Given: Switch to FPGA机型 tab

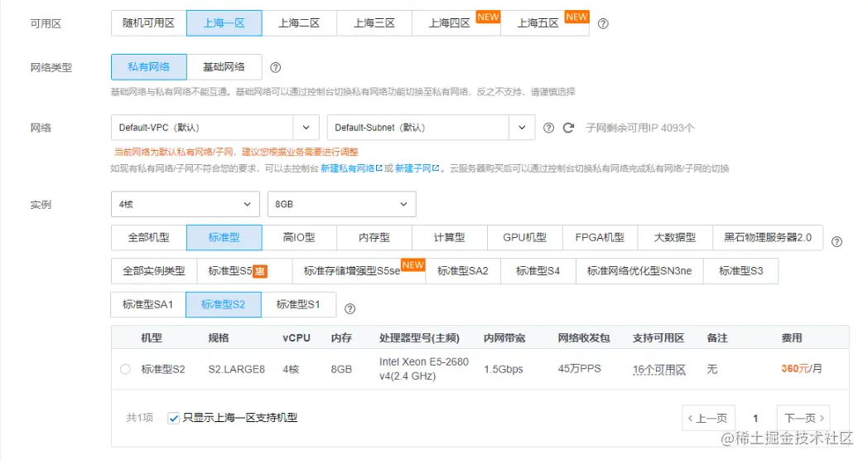Looking at the screenshot, I should pyautogui.click(x=600, y=237).
